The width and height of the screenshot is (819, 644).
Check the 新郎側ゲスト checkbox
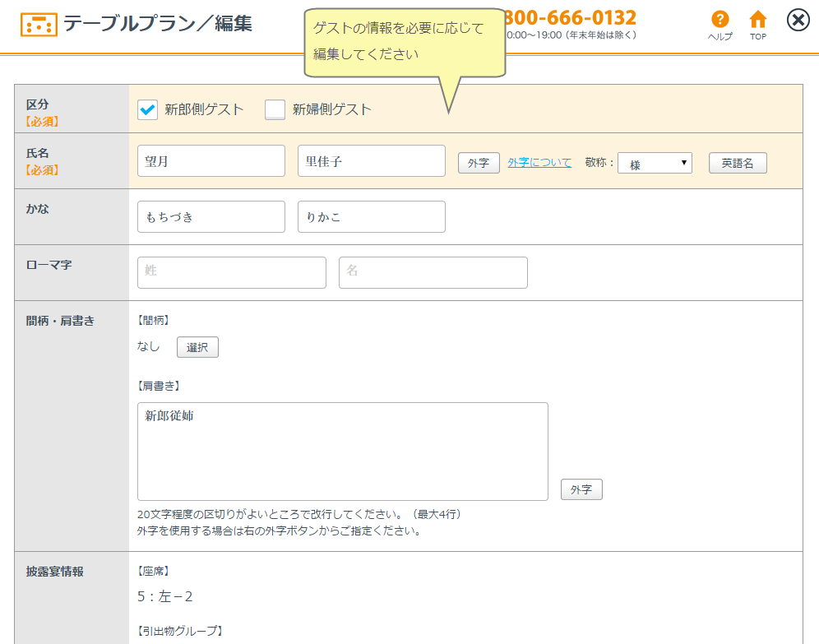click(148, 109)
